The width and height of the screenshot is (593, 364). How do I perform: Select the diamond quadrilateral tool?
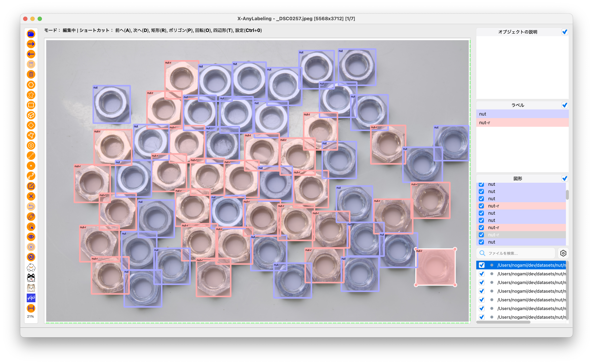click(31, 125)
